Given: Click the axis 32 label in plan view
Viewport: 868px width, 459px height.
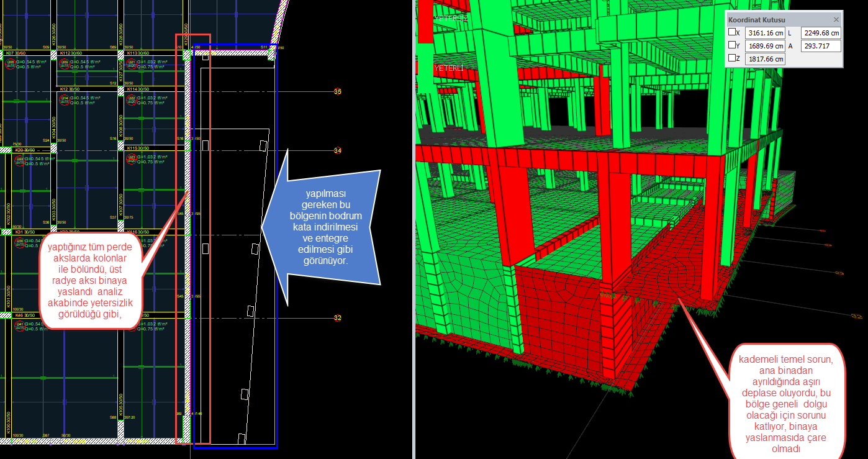Looking at the screenshot, I should [x=338, y=318].
